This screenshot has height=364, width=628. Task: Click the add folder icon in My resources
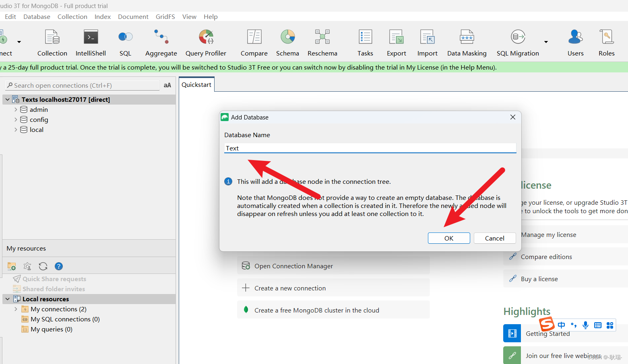pyautogui.click(x=12, y=266)
